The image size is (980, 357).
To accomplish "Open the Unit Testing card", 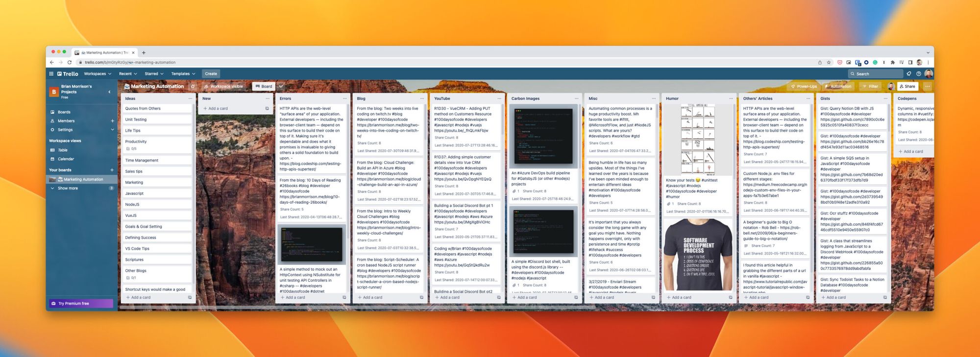I will click(x=157, y=119).
